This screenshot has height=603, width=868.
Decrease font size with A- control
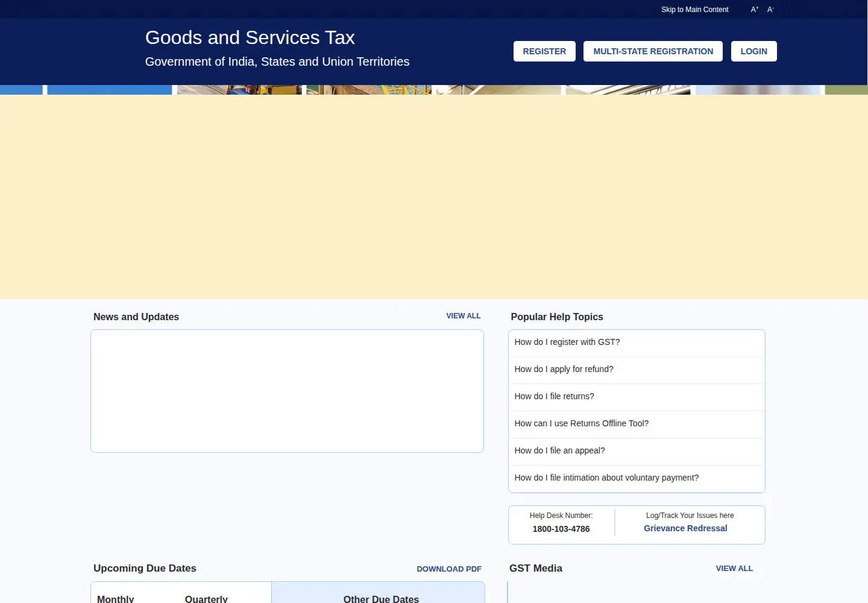pyautogui.click(x=770, y=10)
